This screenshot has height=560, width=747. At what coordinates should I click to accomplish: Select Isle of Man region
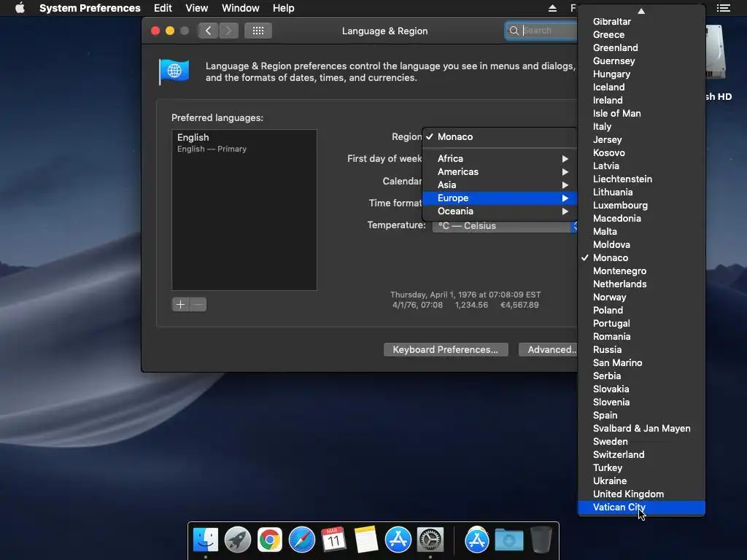click(641, 113)
